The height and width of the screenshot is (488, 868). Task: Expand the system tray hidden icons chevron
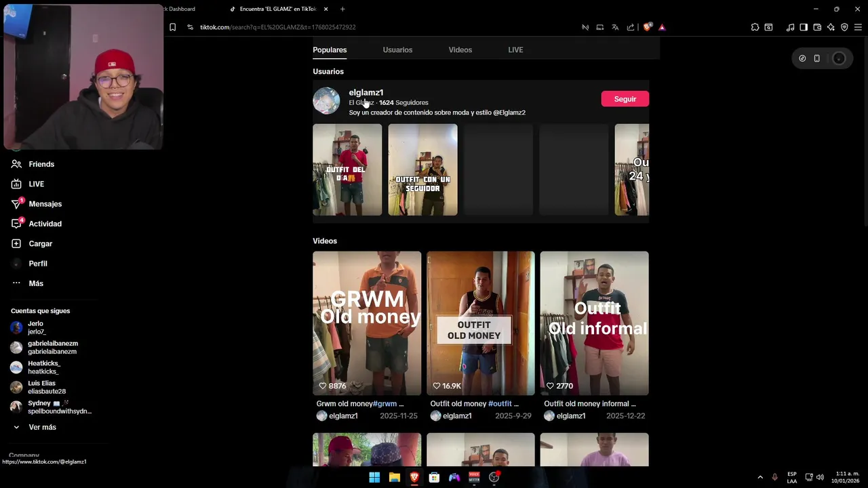[760, 477]
